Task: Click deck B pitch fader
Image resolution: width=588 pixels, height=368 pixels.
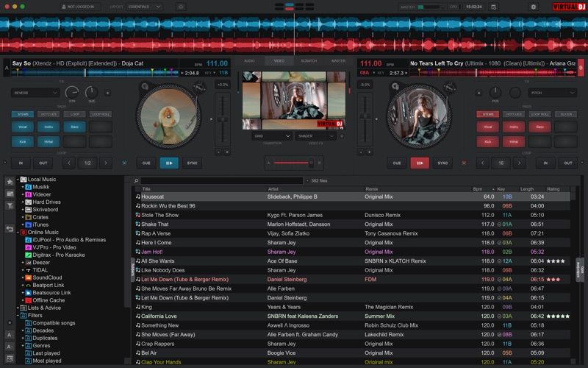Action: pos(365,119)
